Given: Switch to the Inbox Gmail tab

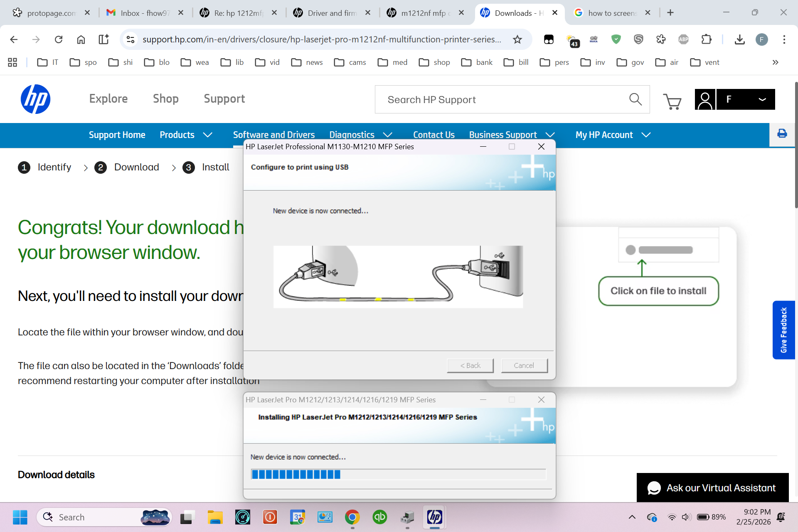Looking at the screenshot, I should point(145,13).
